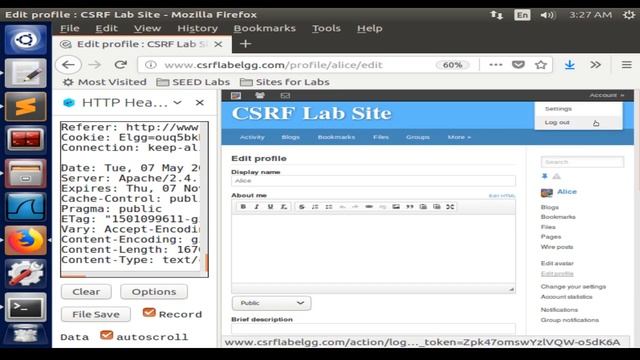640x360 pixels.
Task: Apply Bold in About me editor
Action: coord(243,207)
